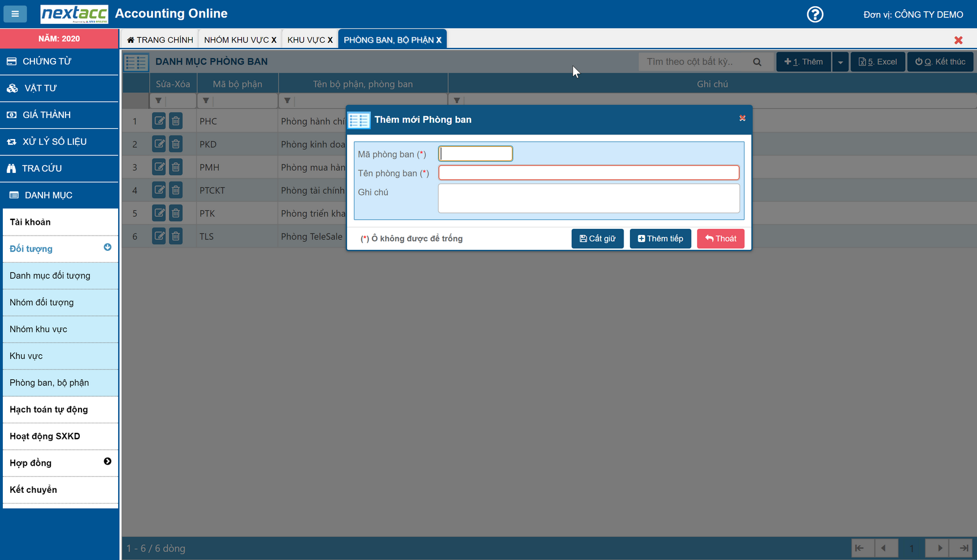Click the search magnifier icon
This screenshot has height=560, width=977.
757,62
